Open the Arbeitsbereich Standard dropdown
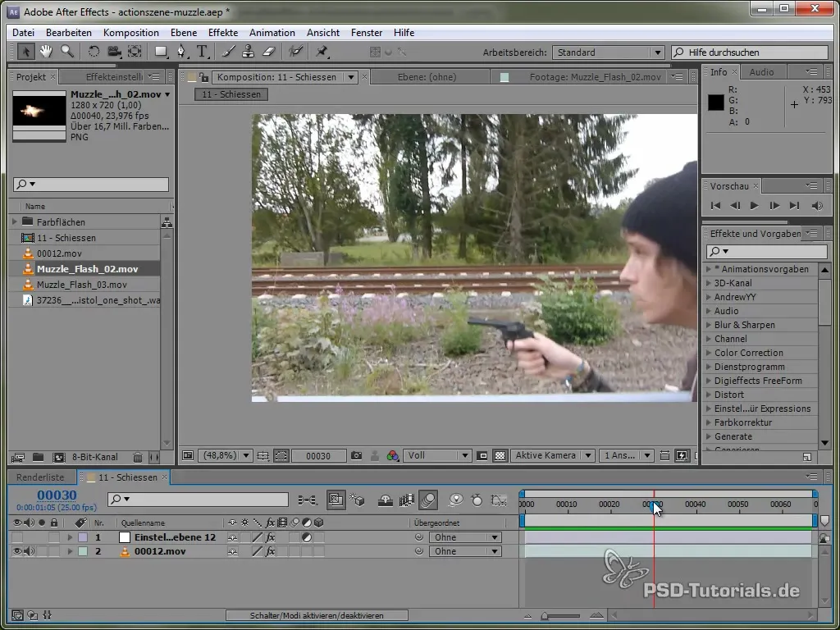 pyautogui.click(x=608, y=52)
